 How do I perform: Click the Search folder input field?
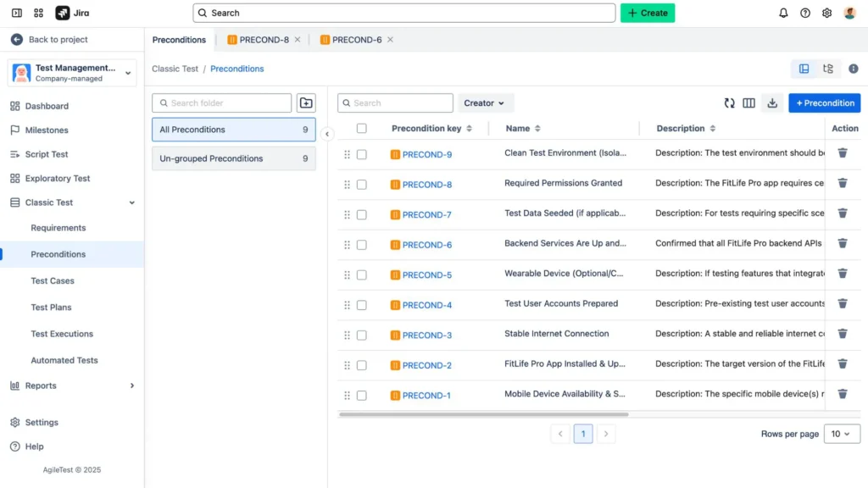[222, 103]
